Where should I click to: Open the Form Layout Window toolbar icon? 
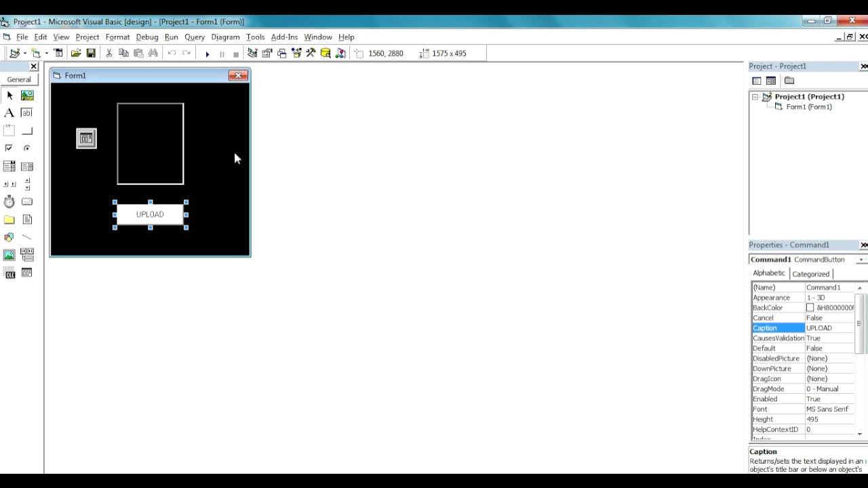point(282,53)
